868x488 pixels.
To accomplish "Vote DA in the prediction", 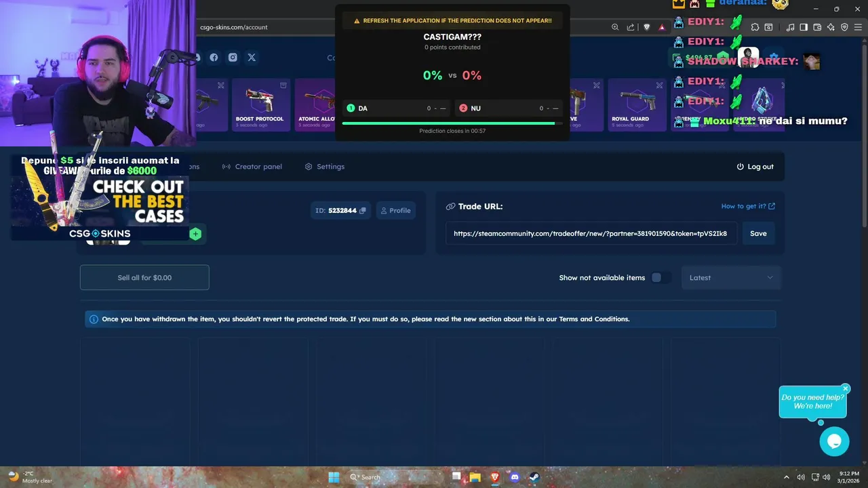I will (x=397, y=108).
